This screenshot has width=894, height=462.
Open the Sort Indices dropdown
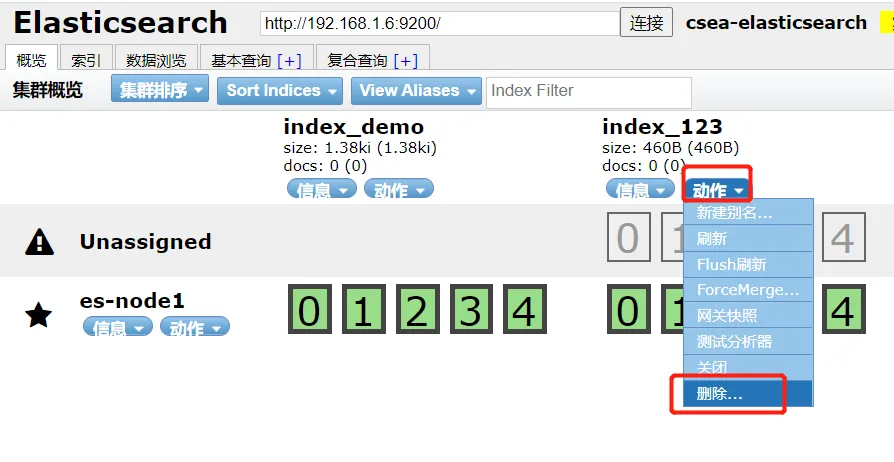280,91
